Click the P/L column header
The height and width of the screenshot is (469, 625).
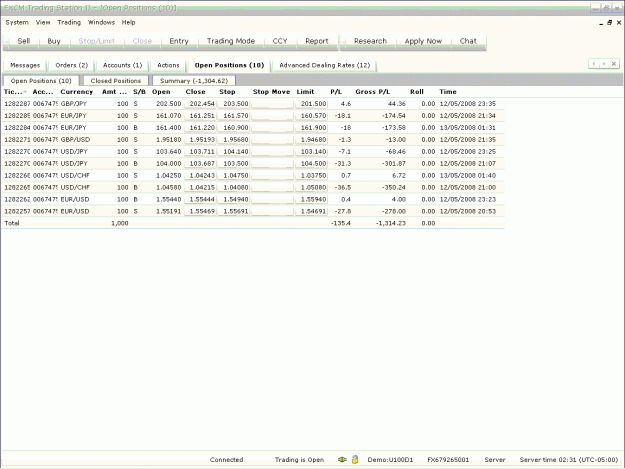[x=336, y=92]
